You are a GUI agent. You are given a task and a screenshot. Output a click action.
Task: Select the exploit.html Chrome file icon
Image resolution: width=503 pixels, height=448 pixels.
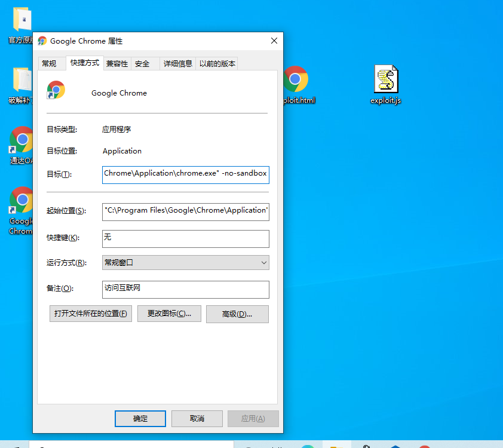pos(296,79)
